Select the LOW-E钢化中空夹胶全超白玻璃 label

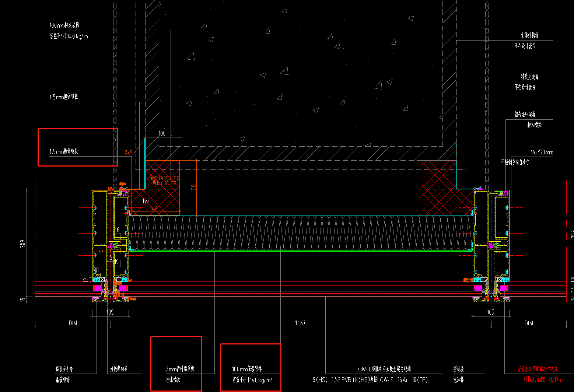tap(383, 369)
